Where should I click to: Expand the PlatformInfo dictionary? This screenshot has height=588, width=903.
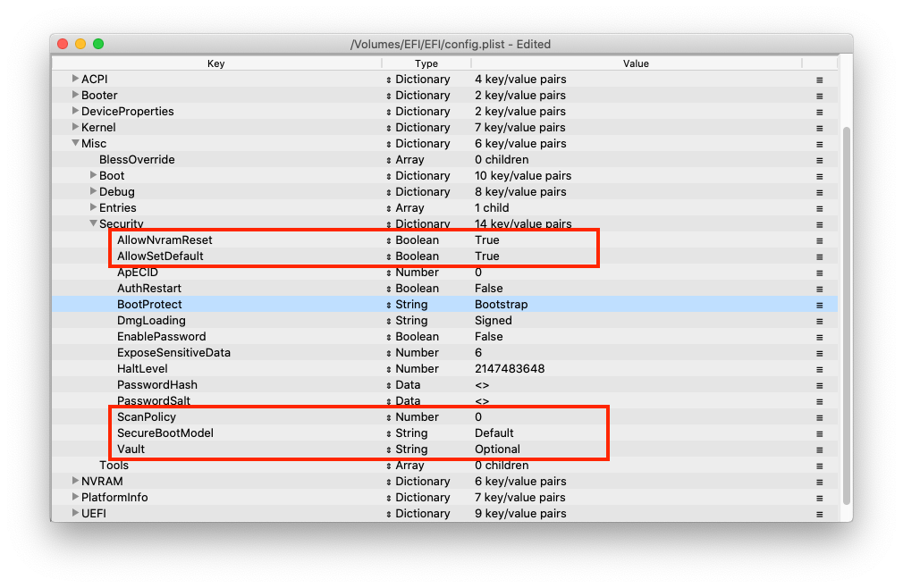[x=75, y=498]
